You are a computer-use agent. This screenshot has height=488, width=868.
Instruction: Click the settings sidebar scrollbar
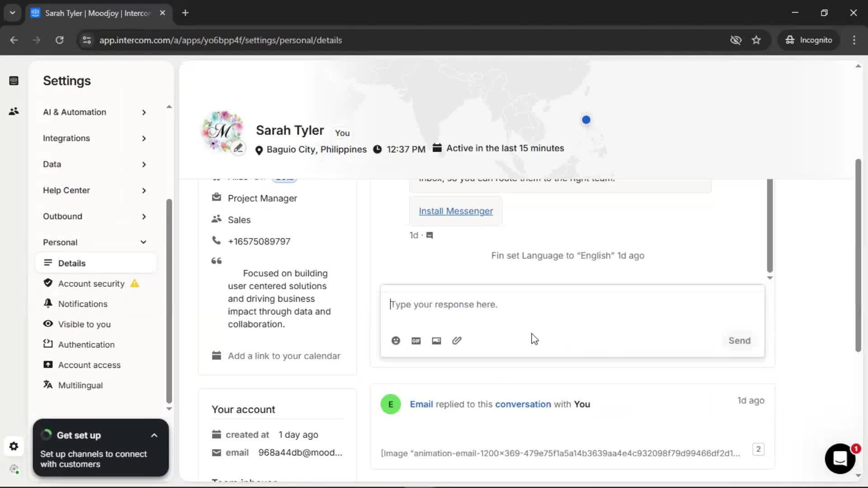(x=169, y=300)
